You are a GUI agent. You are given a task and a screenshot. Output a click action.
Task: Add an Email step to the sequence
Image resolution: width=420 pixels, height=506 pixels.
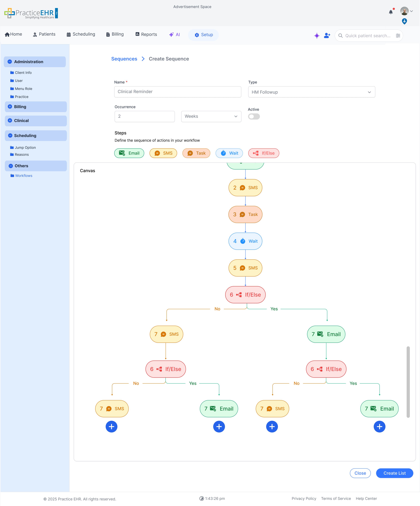(129, 153)
